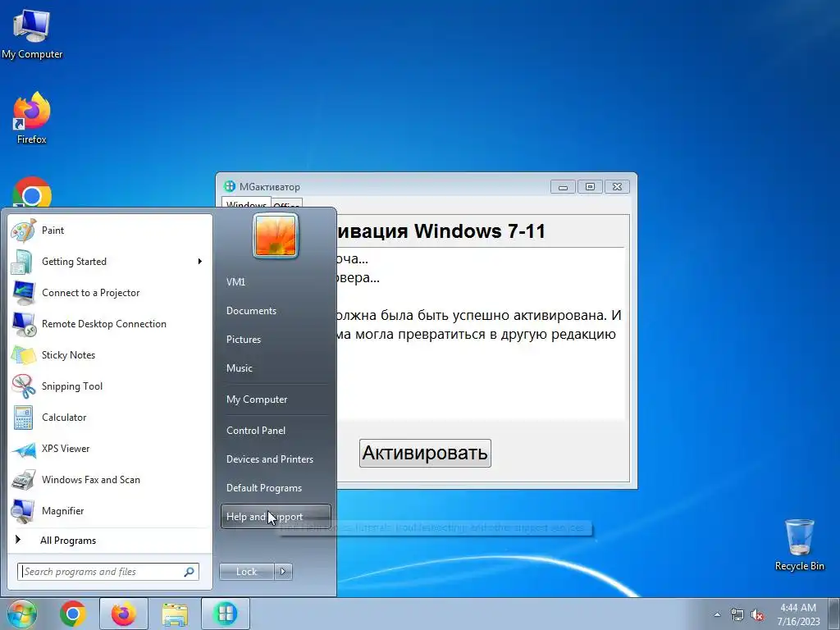Open Remote Desktop Connection
The image size is (840, 630).
(104, 323)
